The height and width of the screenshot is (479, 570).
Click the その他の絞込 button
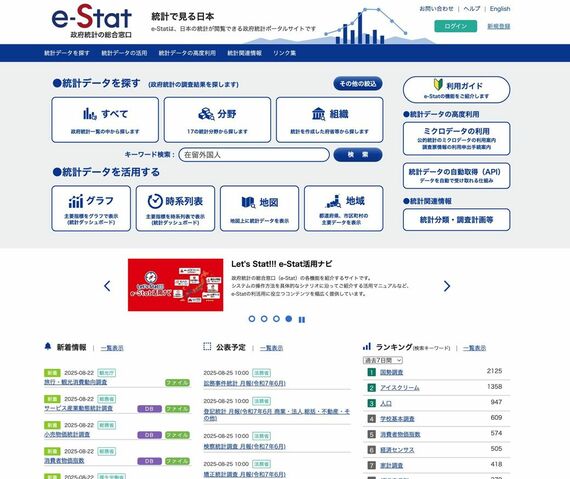tap(358, 84)
